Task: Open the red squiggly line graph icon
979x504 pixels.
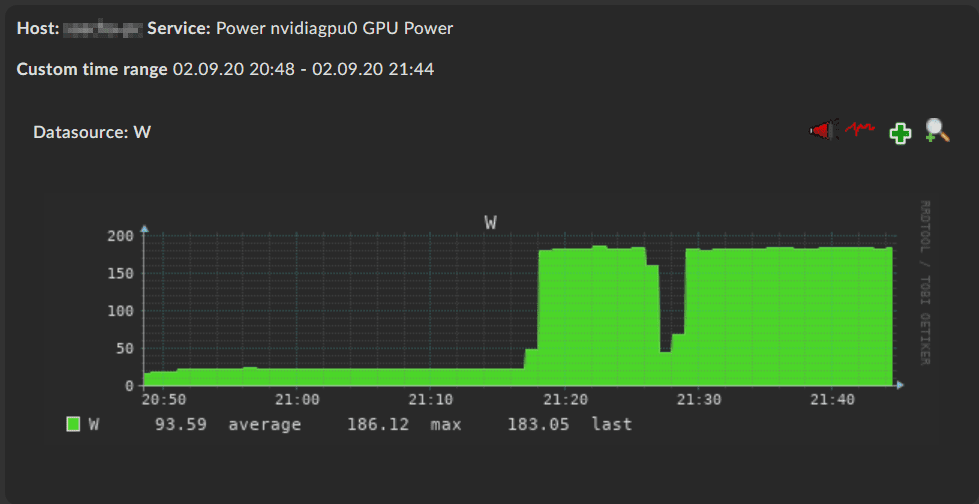Action: (860, 128)
